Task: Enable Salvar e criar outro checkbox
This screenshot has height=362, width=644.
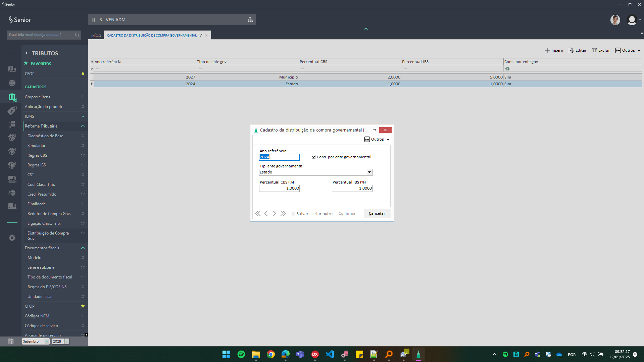Action: (x=294, y=214)
